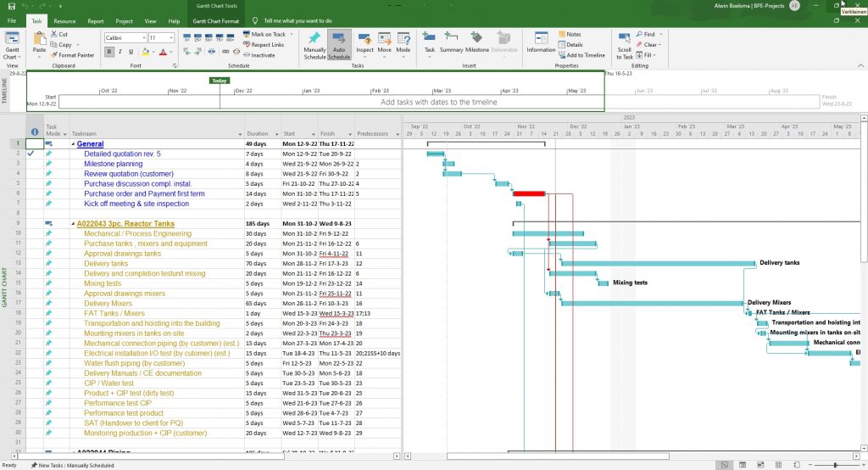Viewport: 868px width, 470px height.
Task: Unlink the selected tasks
Action: (x=236, y=52)
